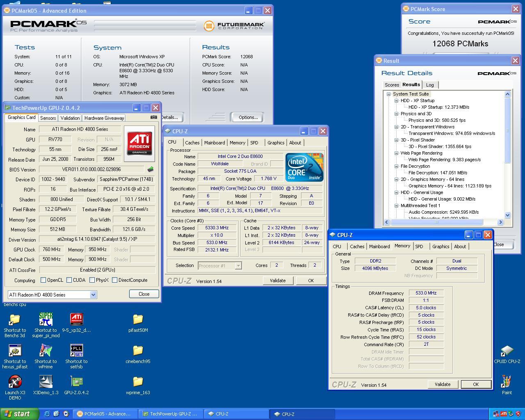Click the ATI Radeon logo in GPU-Z
The height and width of the screenshot is (420, 525).
tap(139, 144)
